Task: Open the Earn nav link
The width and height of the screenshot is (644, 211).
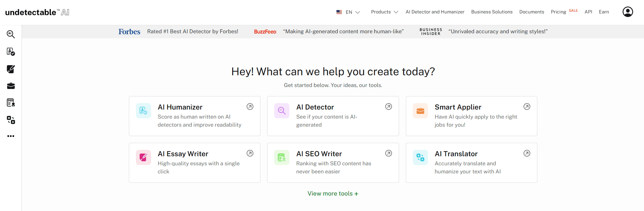Action: point(604,12)
